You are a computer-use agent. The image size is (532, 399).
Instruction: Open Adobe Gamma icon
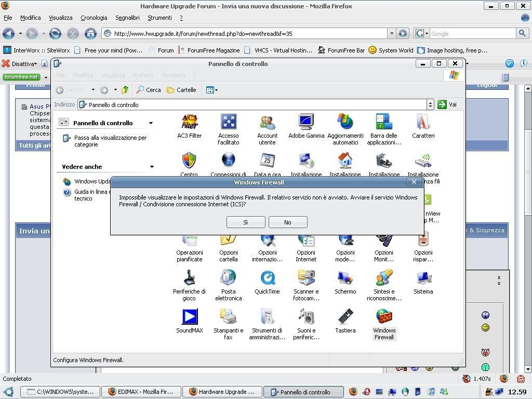point(306,126)
